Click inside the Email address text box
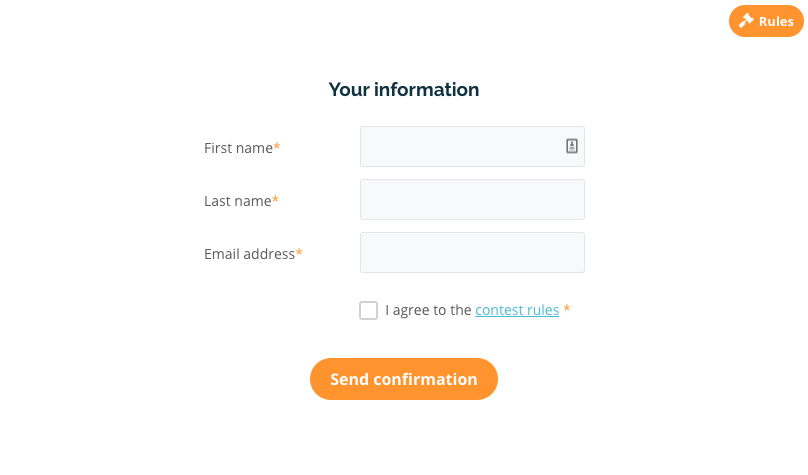Image resolution: width=808 pixels, height=475 pixels. pyautogui.click(x=472, y=252)
